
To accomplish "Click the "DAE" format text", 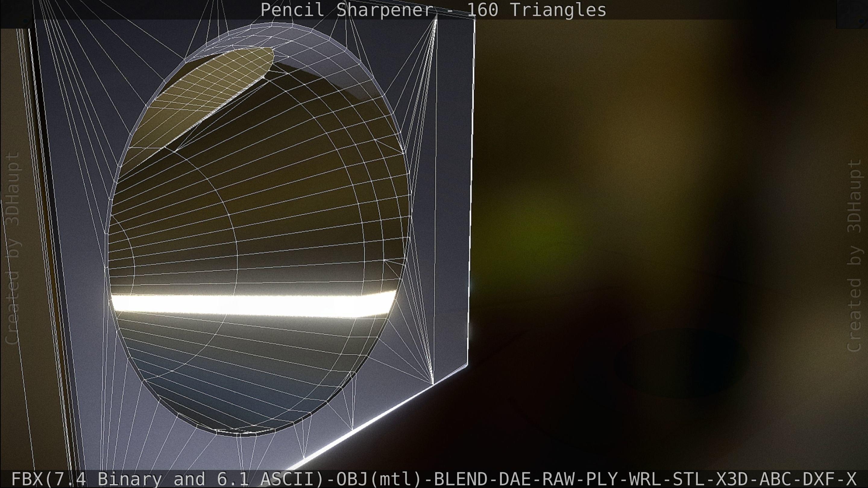I will click(x=515, y=479).
